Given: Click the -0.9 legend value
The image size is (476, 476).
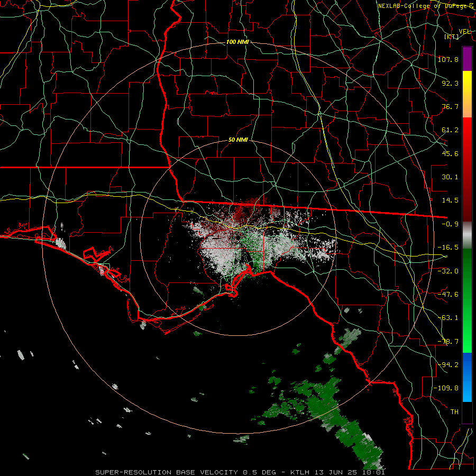Looking at the screenshot, I should [x=450, y=224].
